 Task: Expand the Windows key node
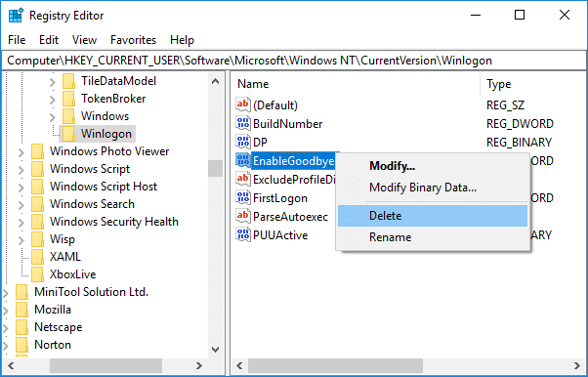tap(53, 117)
